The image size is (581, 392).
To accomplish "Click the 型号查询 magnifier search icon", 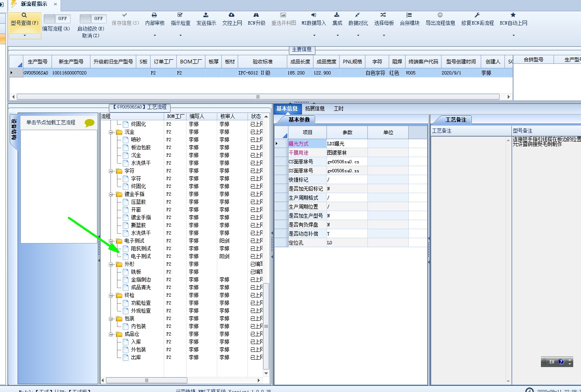I will pyautogui.click(x=24, y=15).
